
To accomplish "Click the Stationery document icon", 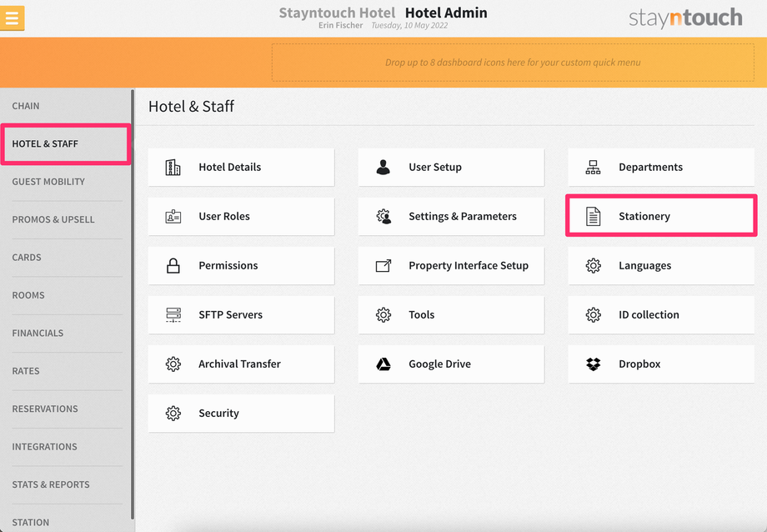I will 593,216.
